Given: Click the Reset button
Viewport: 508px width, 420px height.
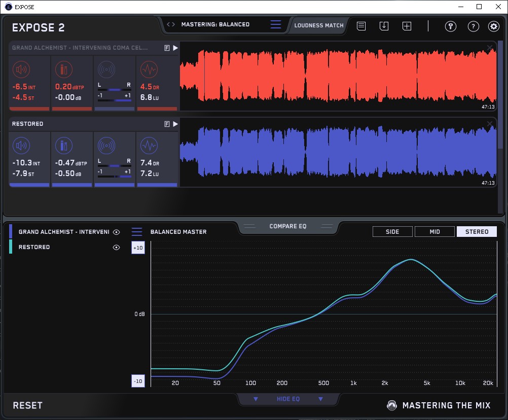Looking at the screenshot, I should coord(28,405).
